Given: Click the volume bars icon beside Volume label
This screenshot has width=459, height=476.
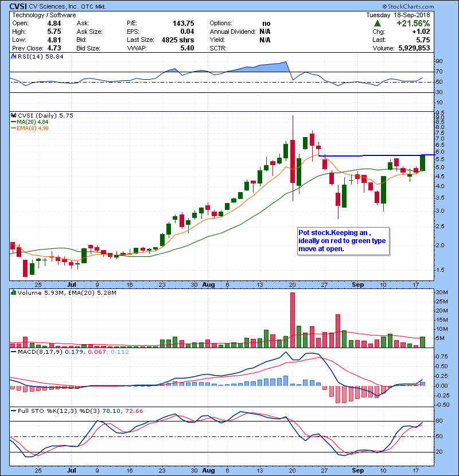Looking at the screenshot, I should 13,292.
